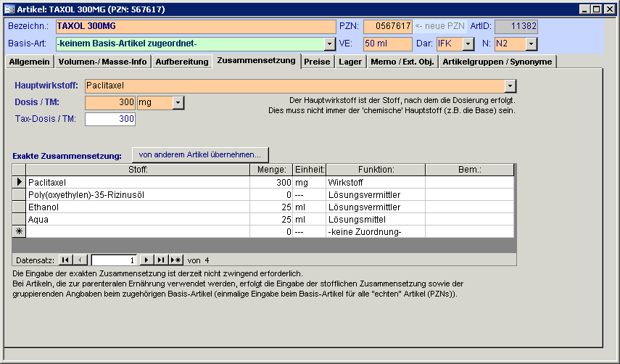Click the Wirkstoff Funktion cell
The height and width of the screenshot is (364, 620).
point(376,182)
